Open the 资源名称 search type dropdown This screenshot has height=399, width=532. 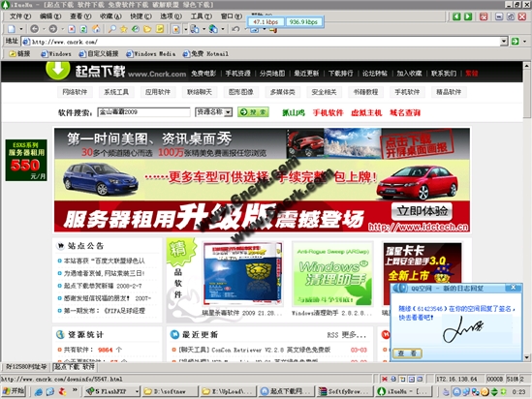(229, 112)
